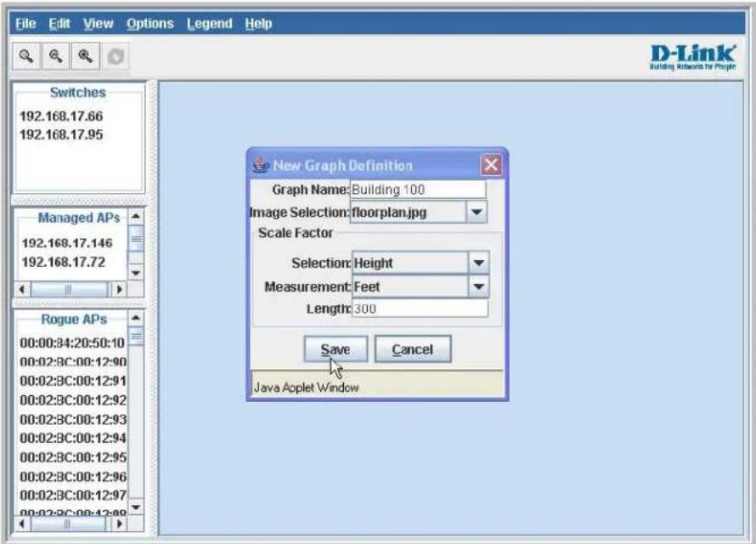Click Rogue APs scroll up arrow
The image size is (756, 544).
pos(136,318)
